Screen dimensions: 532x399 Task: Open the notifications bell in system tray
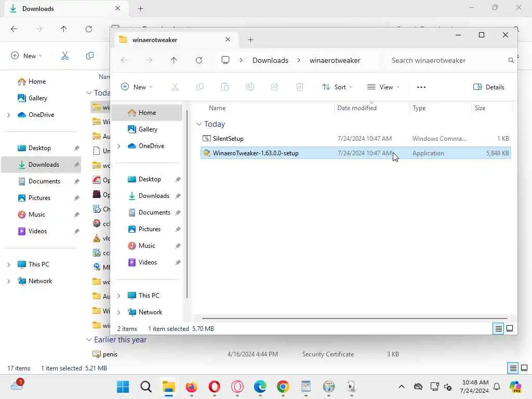coord(497,387)
